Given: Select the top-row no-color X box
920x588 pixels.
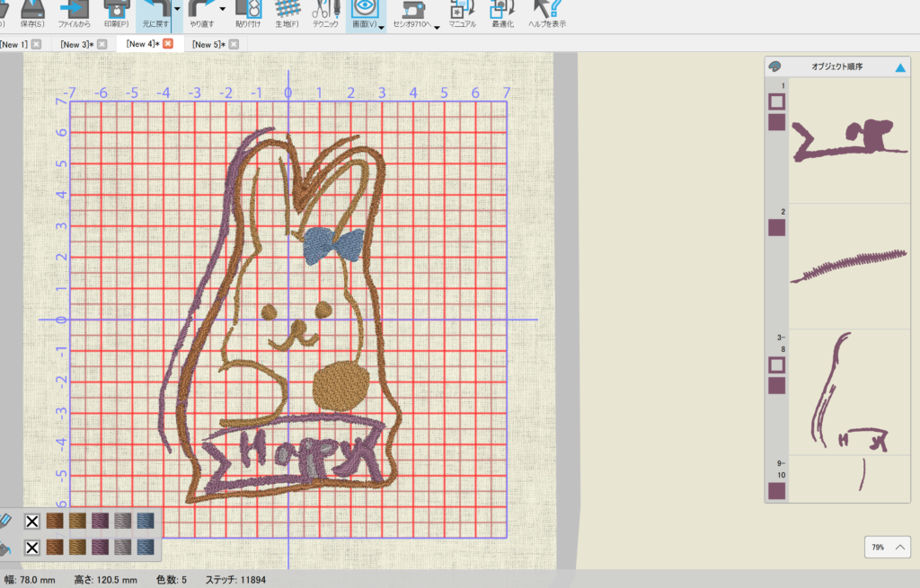Looking at the screenshot, I should point(32,522).
